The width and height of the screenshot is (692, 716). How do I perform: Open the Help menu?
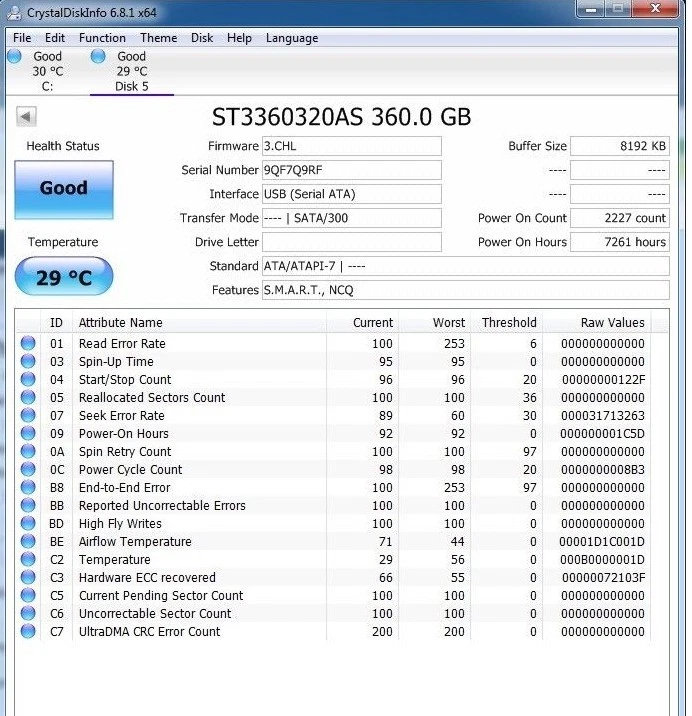click(x=239, y=38)
